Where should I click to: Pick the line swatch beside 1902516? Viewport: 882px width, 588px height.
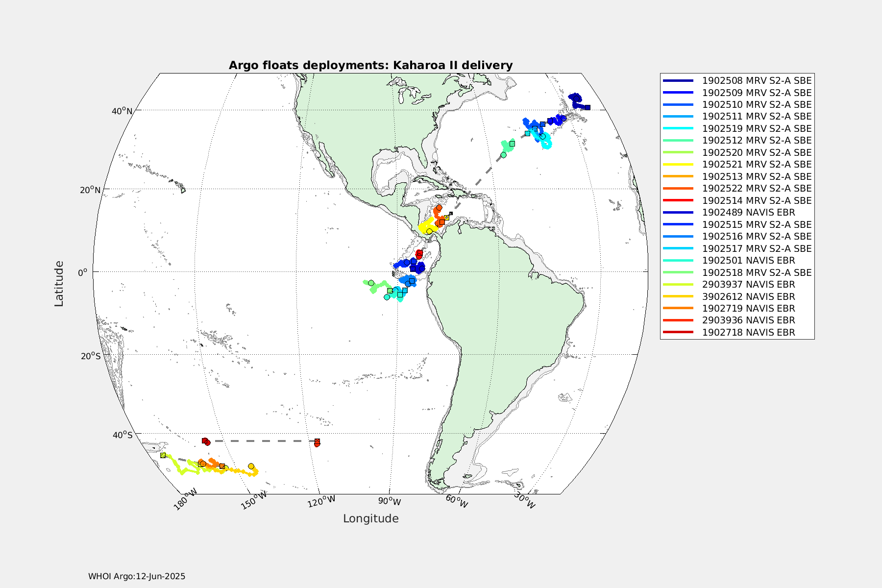[x=678, y=236]
